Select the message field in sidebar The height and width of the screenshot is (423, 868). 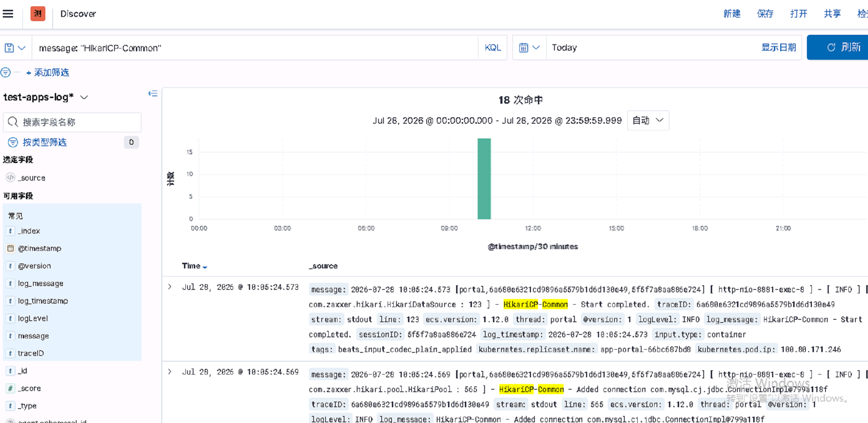33,336
